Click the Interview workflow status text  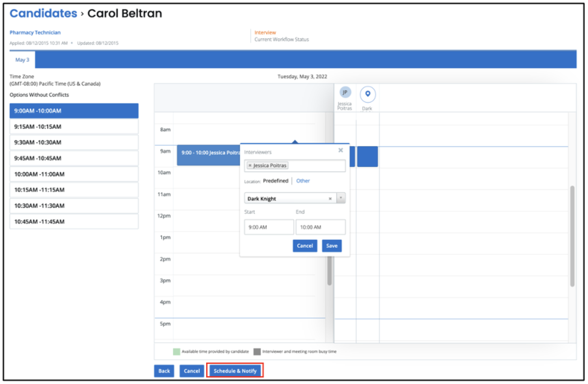point(265,32)
